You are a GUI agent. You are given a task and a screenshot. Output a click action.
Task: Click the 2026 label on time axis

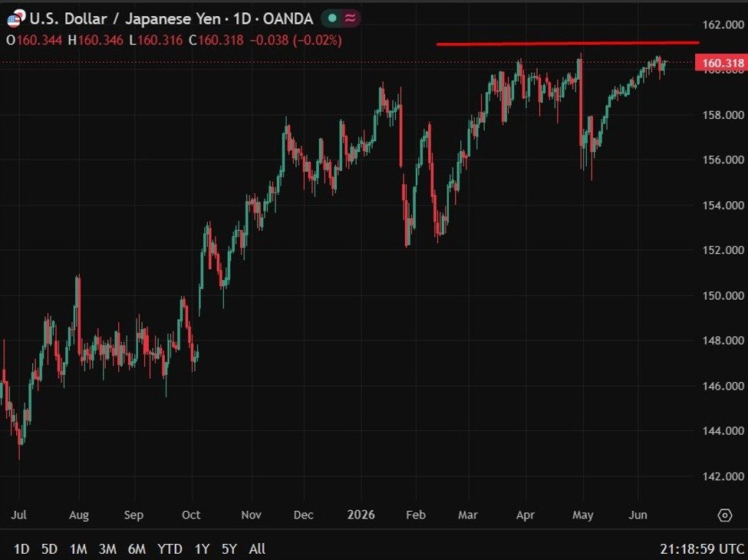pyautogui.click(x=361, y=516)
